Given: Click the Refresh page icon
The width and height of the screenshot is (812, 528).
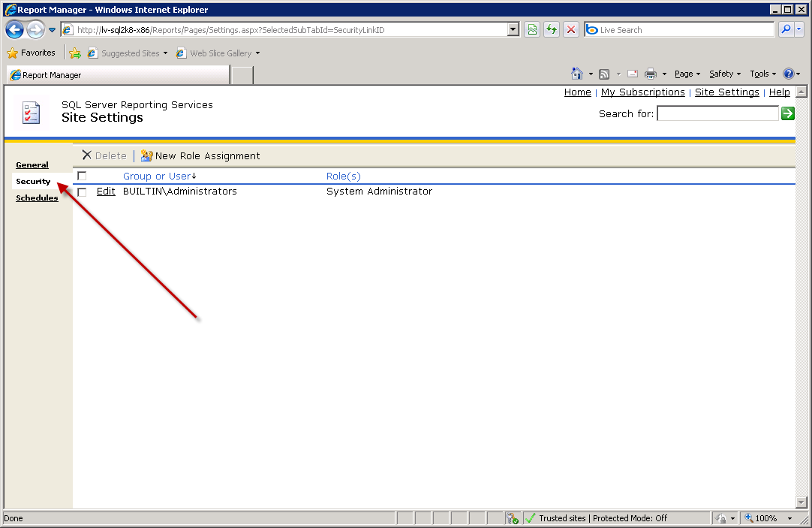Looking at the screenshot, I should coord(552,30).
